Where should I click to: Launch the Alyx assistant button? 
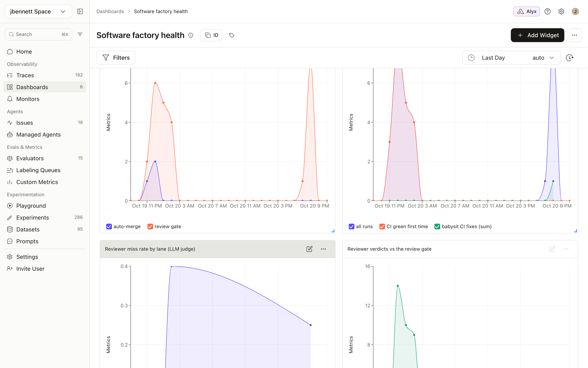point(526,11)
